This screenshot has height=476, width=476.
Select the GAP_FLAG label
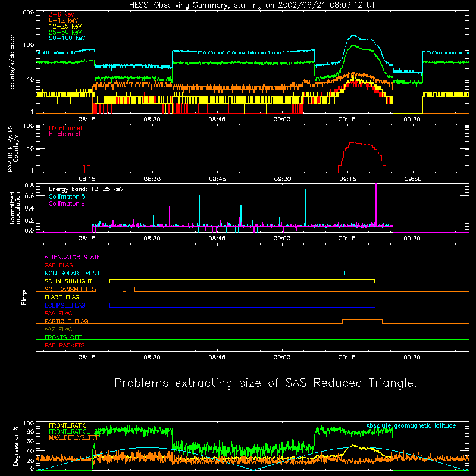[x=58, y=265]
